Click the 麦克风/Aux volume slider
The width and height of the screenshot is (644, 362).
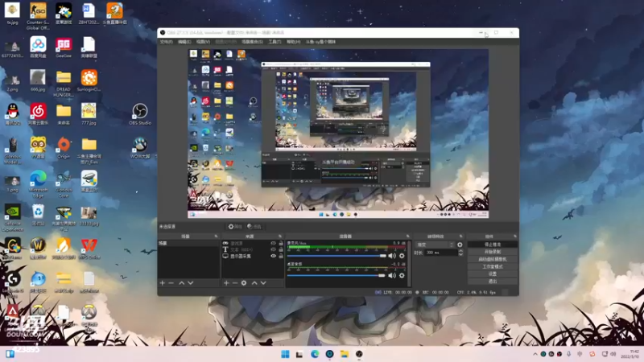point(336,256)
